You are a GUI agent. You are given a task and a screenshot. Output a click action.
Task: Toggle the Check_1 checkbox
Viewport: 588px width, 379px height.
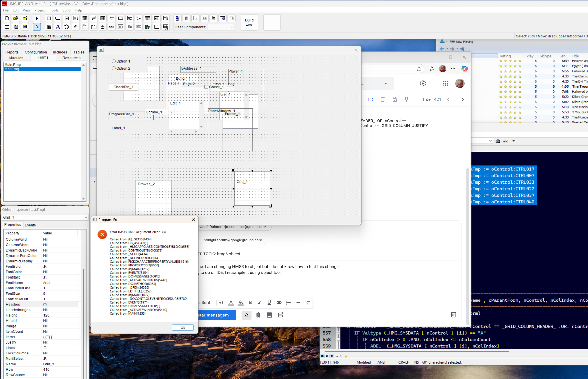(x=206, y=87)
